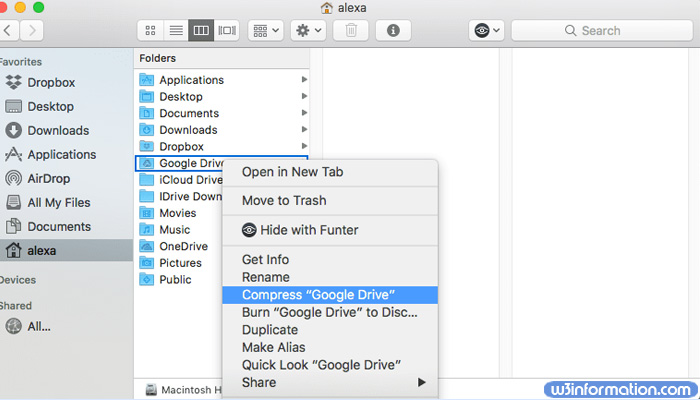The image size is (700, 400).
Task: Switch to Cover Flow view
Action: coord(227,30)
